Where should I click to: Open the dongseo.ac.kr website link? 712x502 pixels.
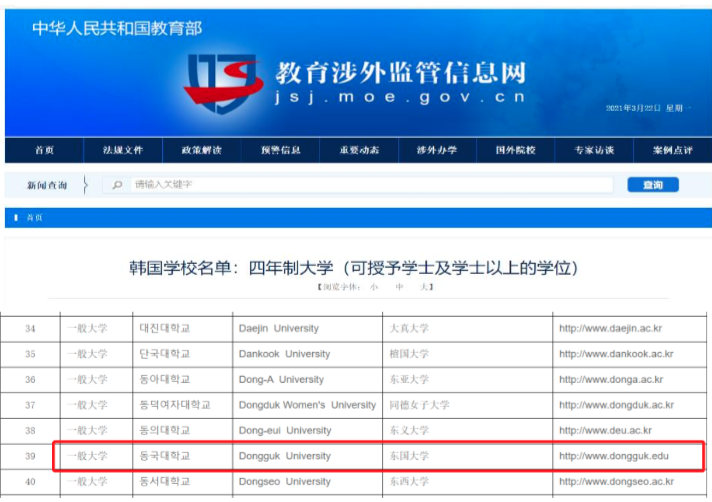coord(616,481)
